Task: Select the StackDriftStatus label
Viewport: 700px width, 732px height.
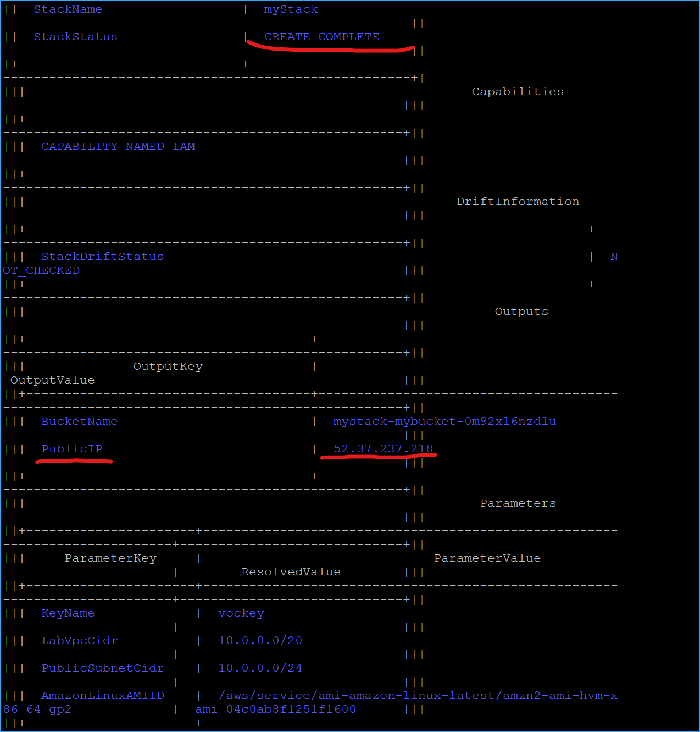Action: click(x=102, y=257)
